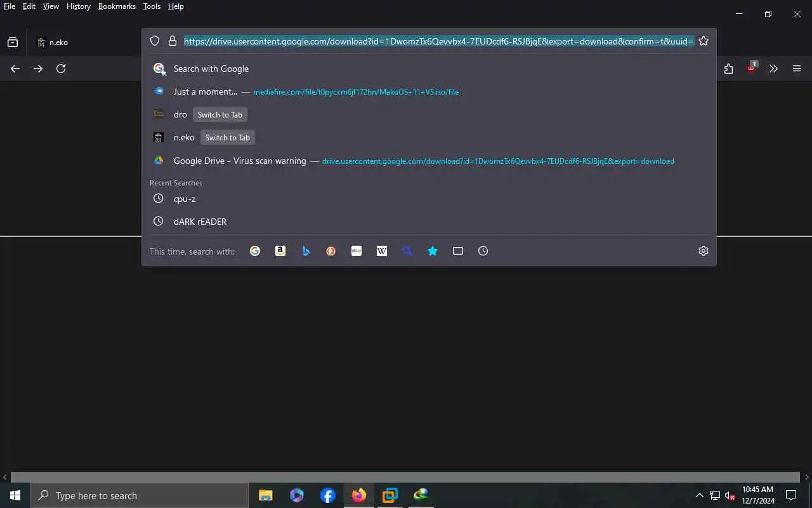This screenshot has width=812, height=508.
Task: Click the blue magnifier search engine icon
Action: coord(407,251)
